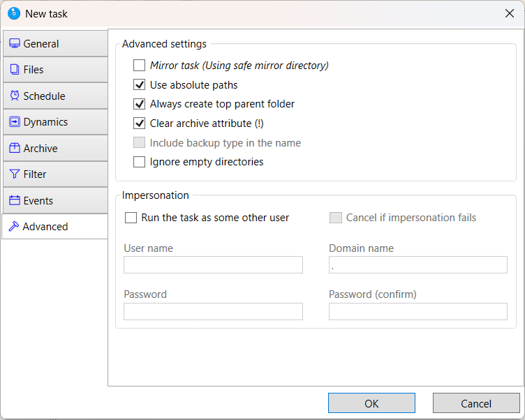This screenshot has width=525, height=420.
Task: Click the Events calendar icon
Action: [x=15, y=201]
